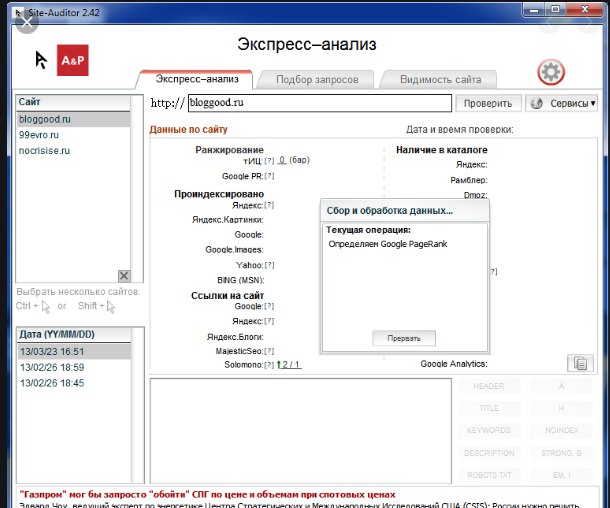Minimize the Site-Auditor window
This screenshot has height=508, width=610.
coord(534,10)
